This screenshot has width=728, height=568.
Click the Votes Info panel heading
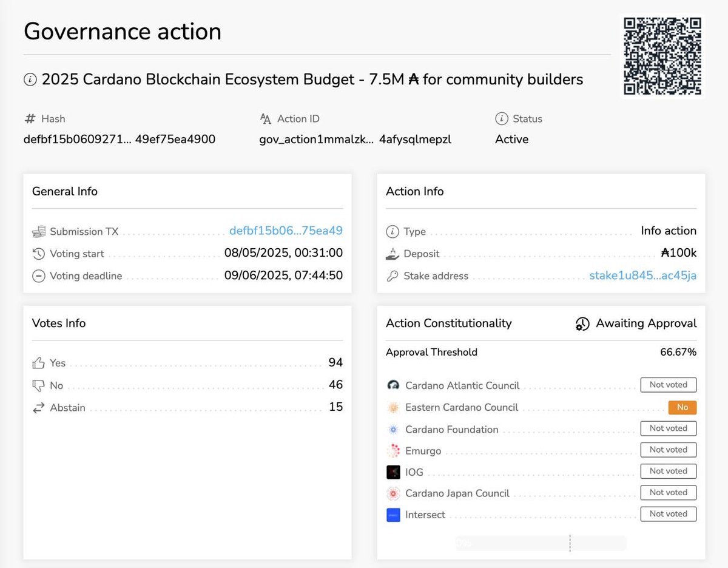tap(59, 323)
